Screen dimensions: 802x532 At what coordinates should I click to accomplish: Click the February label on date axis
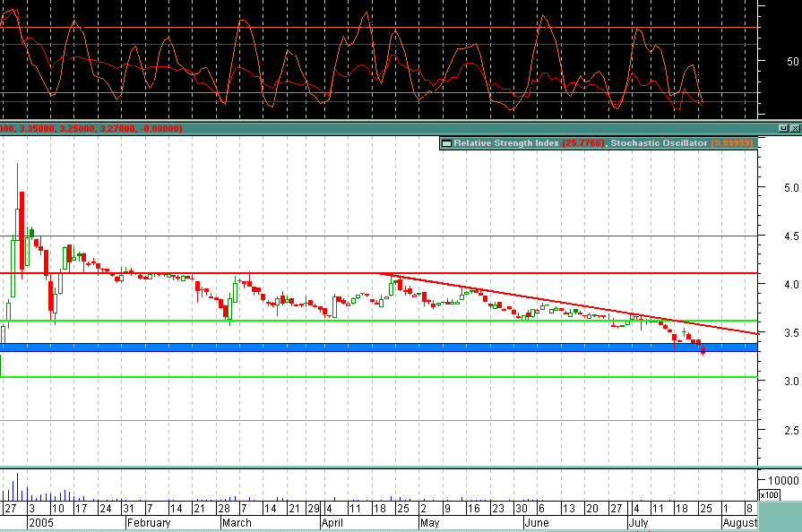(148, 522)
